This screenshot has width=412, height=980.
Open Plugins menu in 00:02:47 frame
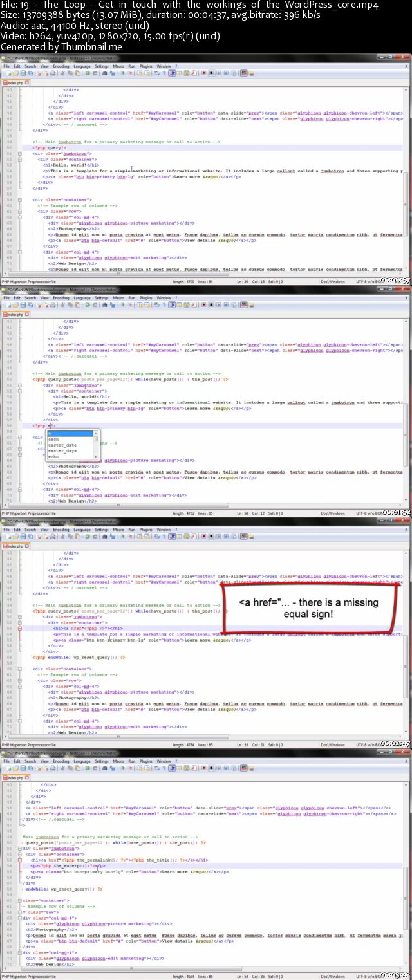coord(146,530)
